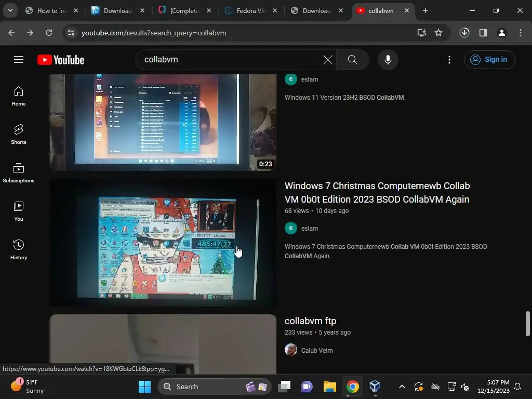Show hidden system tray icons

click(x=402, y=387)
